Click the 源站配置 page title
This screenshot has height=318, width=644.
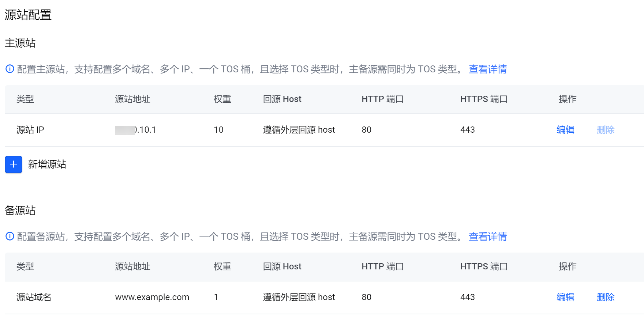tap(28, 15)
